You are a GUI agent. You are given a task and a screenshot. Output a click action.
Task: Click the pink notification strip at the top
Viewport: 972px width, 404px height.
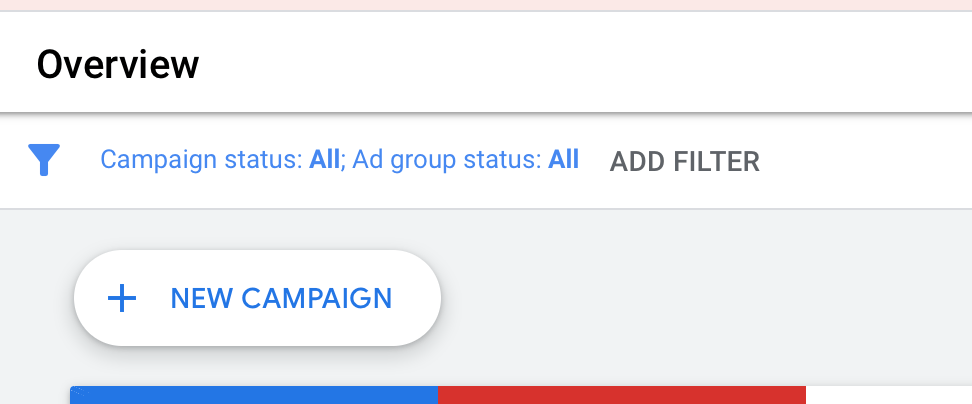(x=486, y=5)
